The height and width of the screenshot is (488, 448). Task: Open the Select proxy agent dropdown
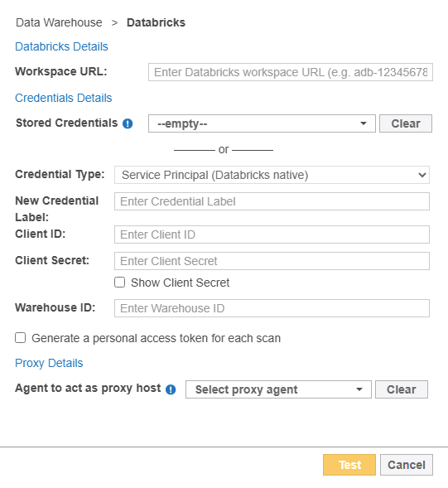click(278, 389)
